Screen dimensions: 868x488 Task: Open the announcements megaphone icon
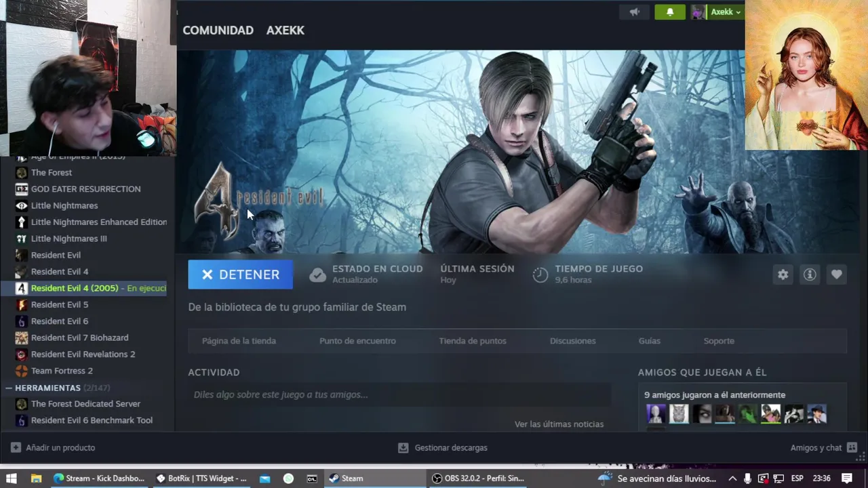(635, 12)
